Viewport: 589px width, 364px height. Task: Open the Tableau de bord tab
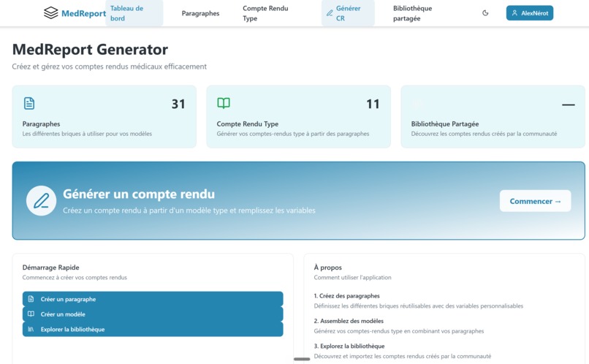pos(134,13)
